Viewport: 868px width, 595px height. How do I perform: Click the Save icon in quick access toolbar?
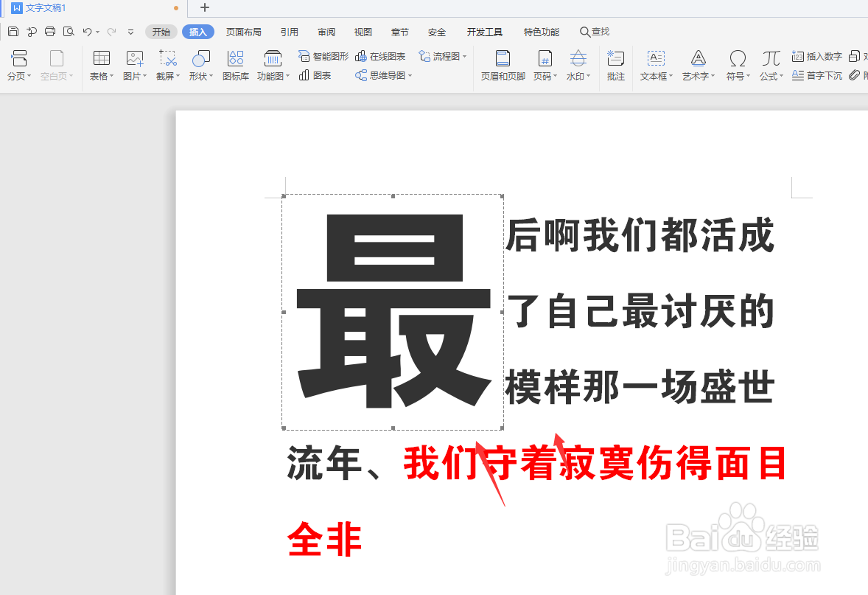click(x=13, y=32)
